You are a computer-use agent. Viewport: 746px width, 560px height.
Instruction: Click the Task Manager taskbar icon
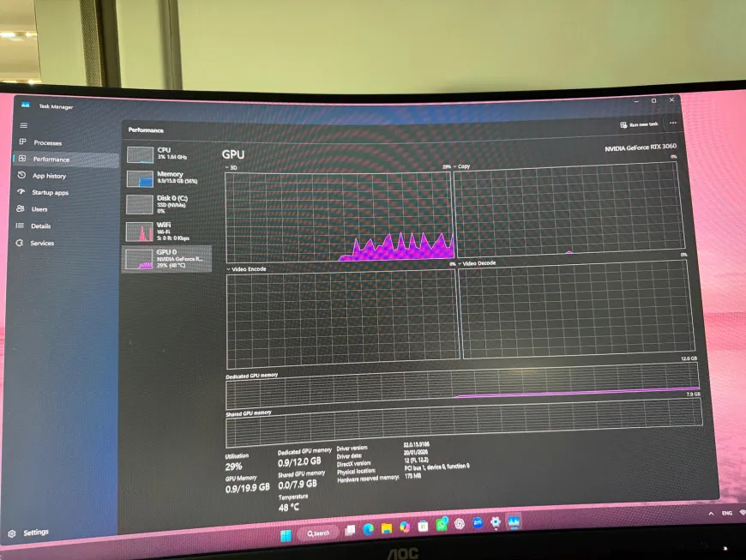[514, 522]
